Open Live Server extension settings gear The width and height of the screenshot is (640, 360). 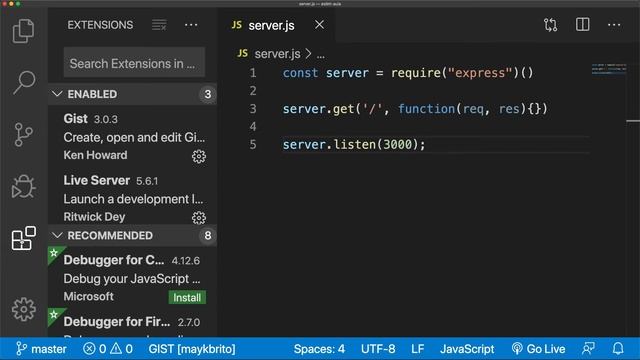click(199, 218)
